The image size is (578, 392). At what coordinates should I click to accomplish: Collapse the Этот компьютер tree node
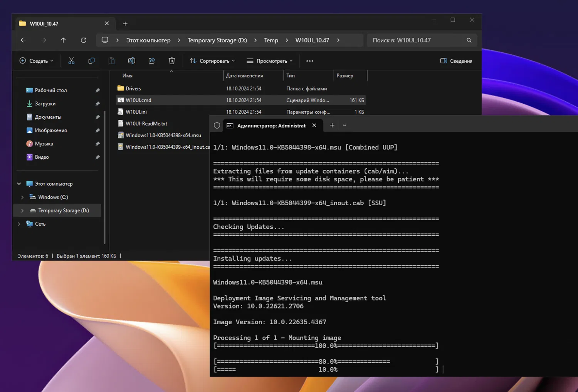(x=19, y=184)
